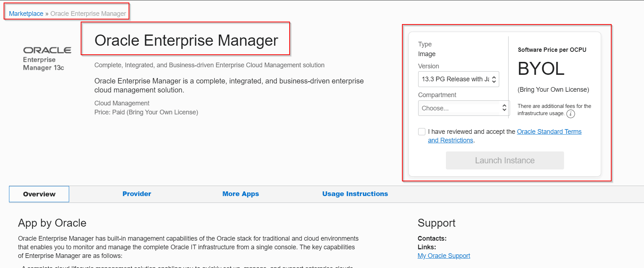Click the infrastructure usage info icon

click(x=571, y=114)
